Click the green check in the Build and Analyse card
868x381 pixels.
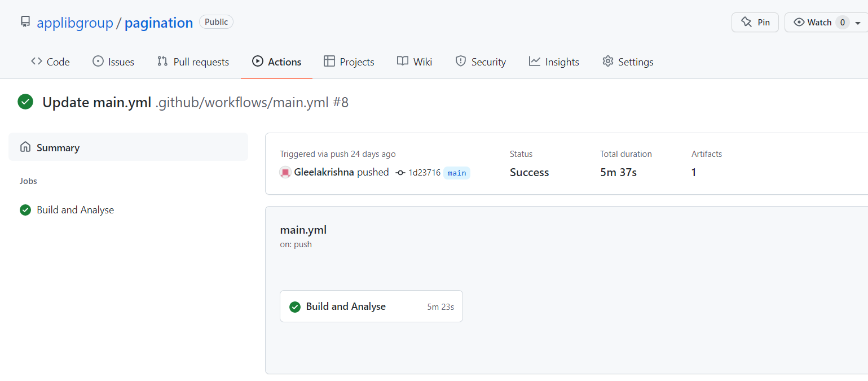coord(295,306)
